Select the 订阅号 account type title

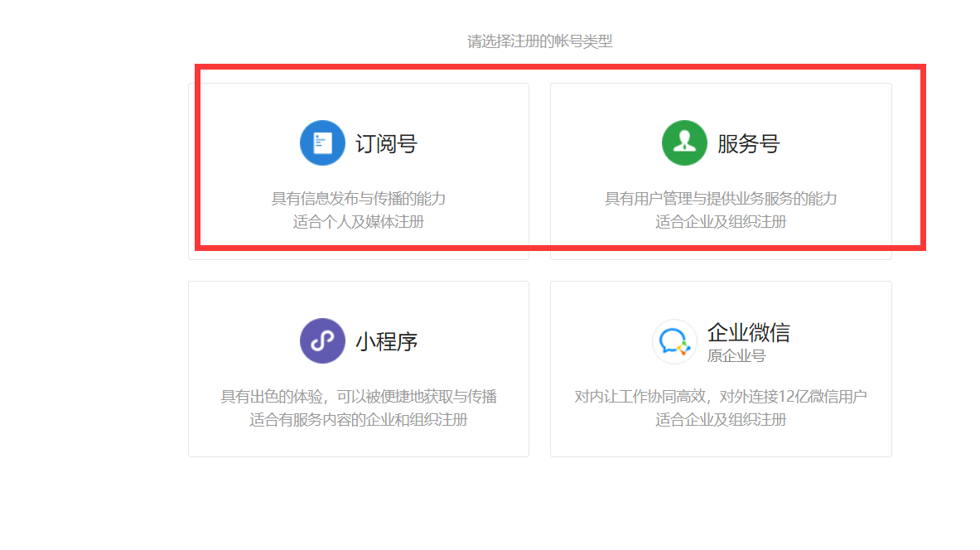[386, 144]
